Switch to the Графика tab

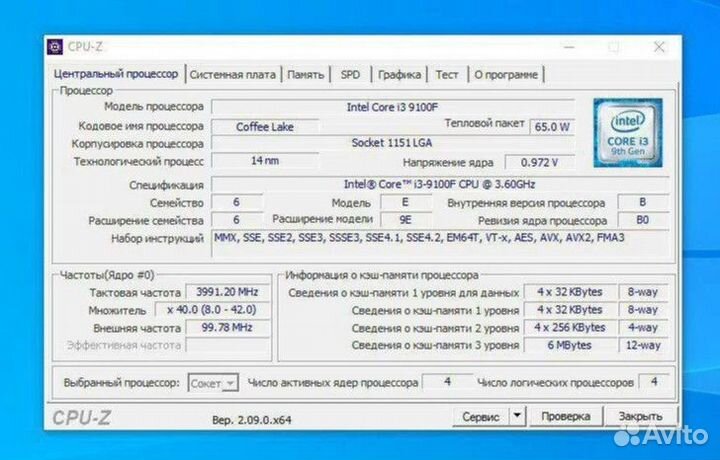399,74
